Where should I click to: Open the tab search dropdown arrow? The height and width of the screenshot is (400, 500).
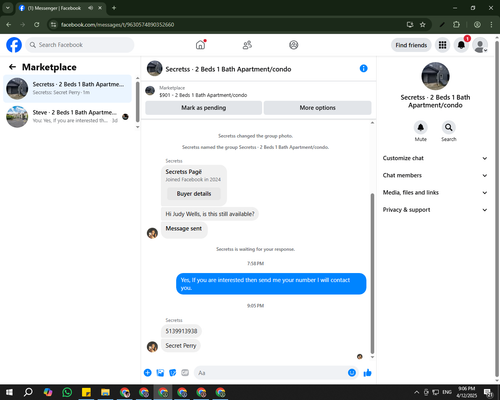(x=8, y=8)
